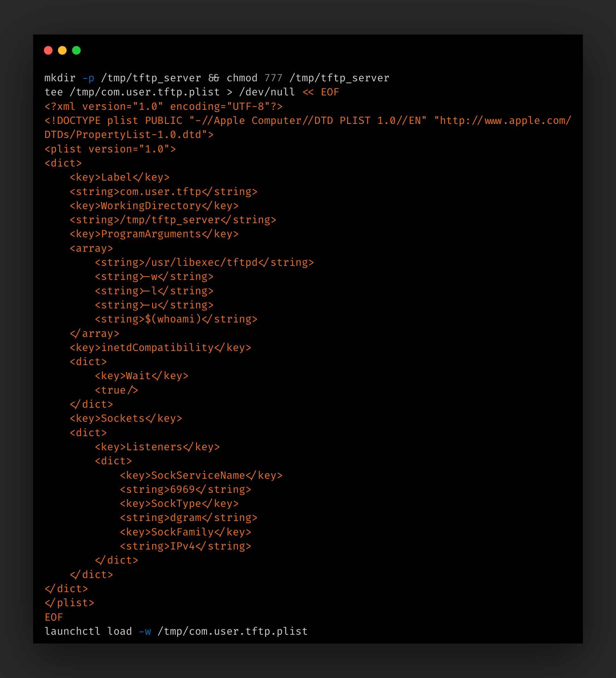Screen dimensions: 616x678
Task: Click the EOF heredoc terminator line
Action: (x=53, y=617)
